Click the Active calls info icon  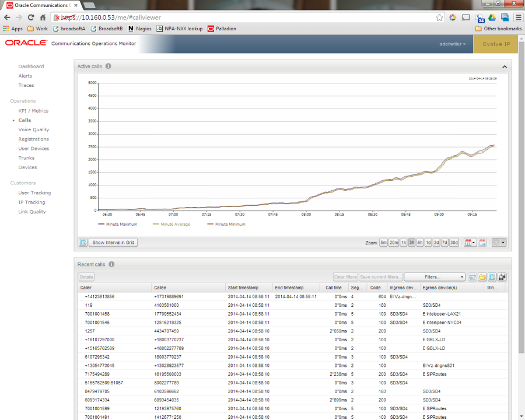click(108, 66)
